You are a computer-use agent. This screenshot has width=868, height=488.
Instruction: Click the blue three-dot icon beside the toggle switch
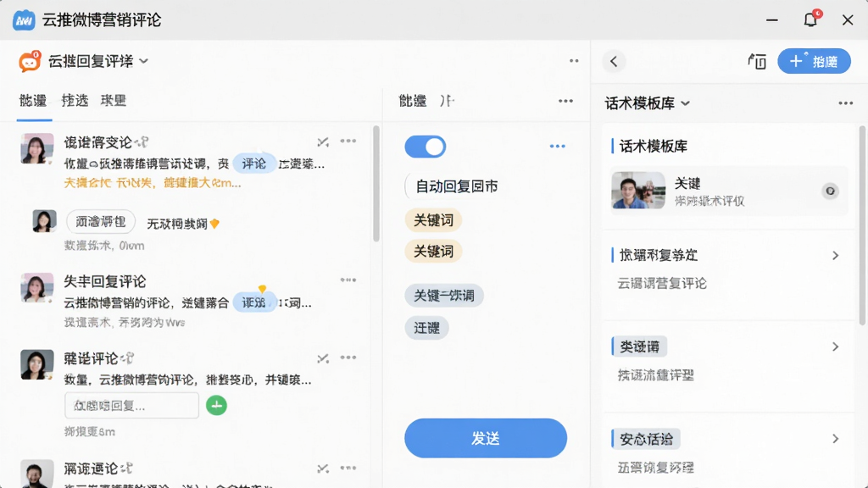(558, 146)
